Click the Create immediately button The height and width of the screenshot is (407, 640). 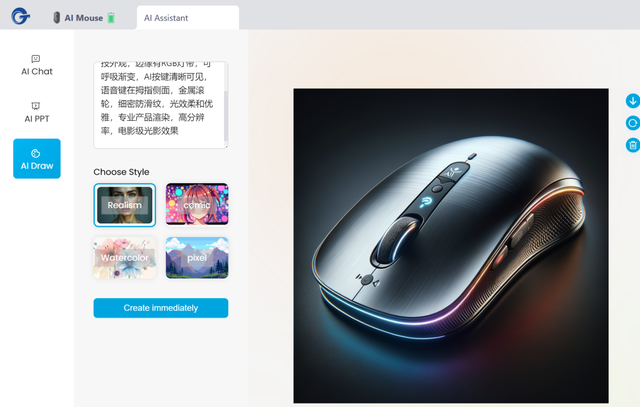[161, 308]
